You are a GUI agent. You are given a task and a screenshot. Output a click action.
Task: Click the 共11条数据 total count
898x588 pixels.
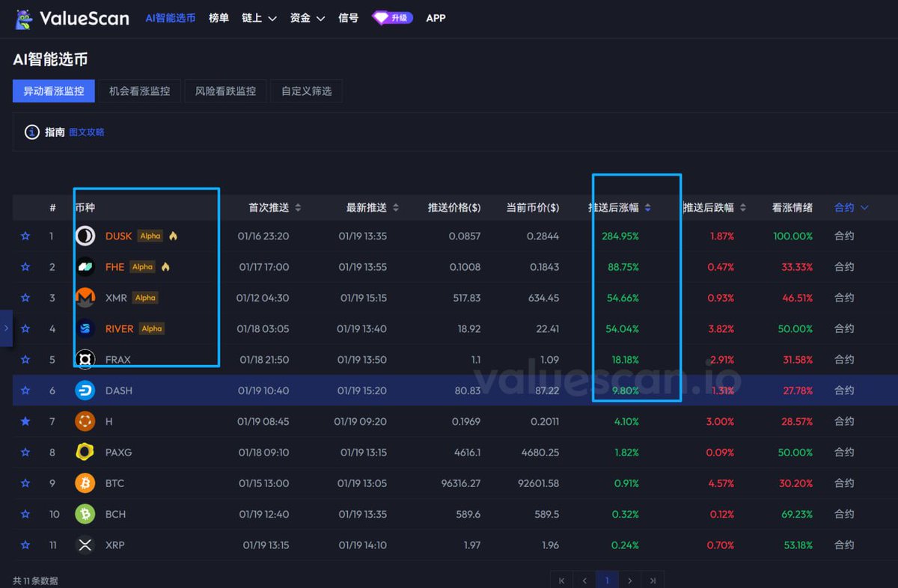click(35, 581)
